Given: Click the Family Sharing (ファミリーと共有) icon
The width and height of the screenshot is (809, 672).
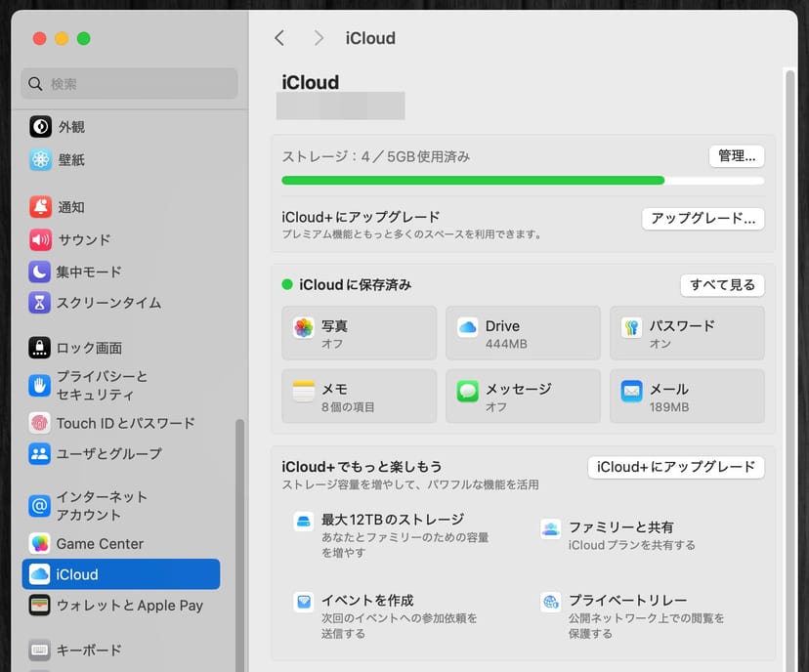Looking at the screenshot, I should point(551,529).
